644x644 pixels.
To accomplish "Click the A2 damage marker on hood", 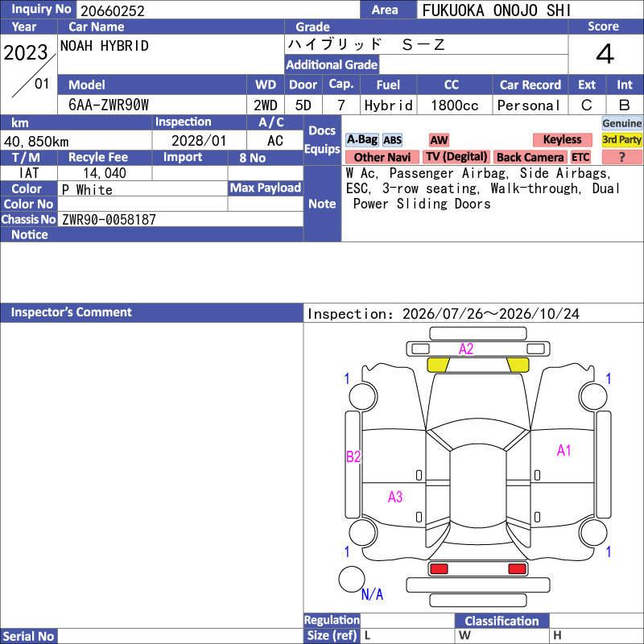I will [466, 349].
